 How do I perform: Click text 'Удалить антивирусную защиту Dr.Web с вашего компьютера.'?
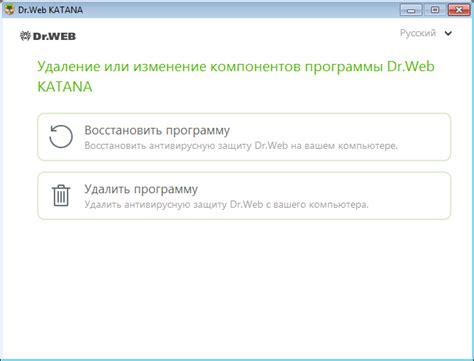click(226, 204)
